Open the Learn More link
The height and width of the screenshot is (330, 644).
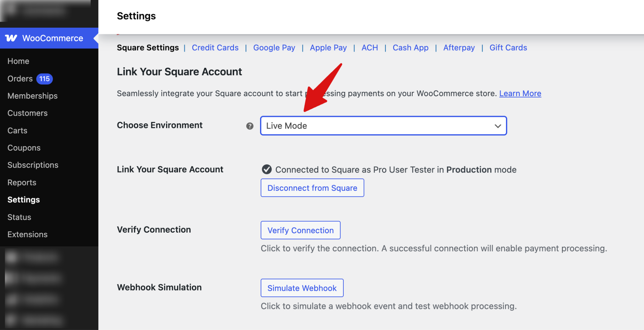[x=520, y=93]
